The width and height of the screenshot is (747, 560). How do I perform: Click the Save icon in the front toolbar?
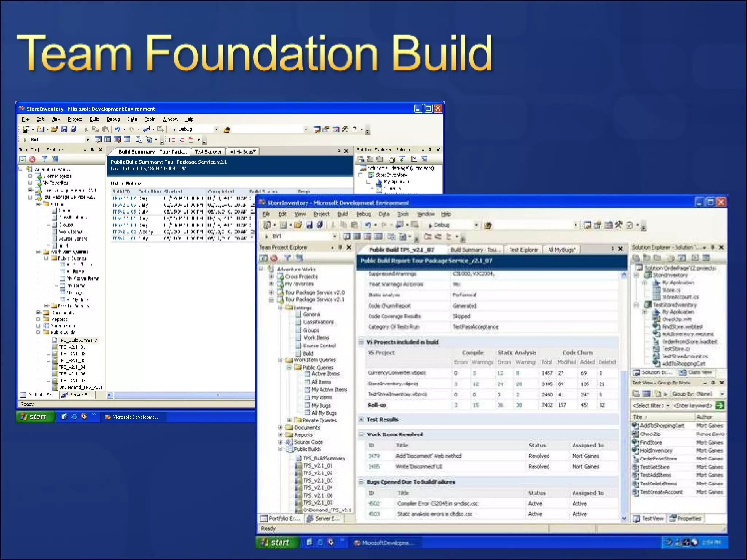(309, 225)
